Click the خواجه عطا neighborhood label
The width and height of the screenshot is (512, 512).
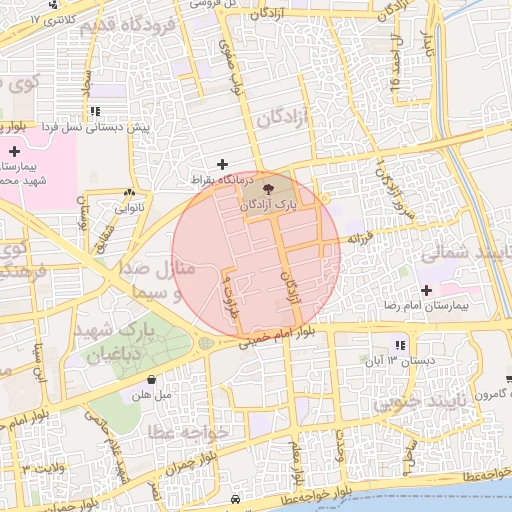[x=188, y=432]
